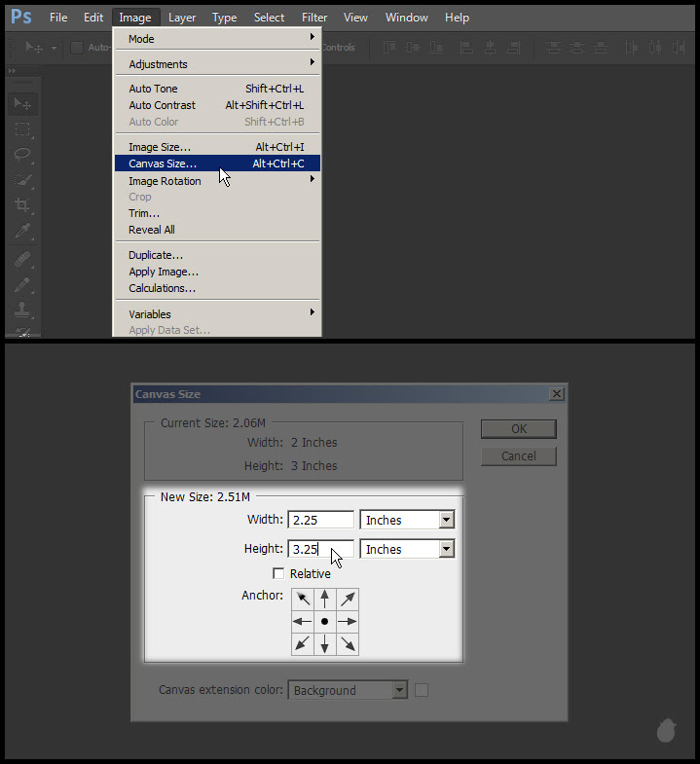
Task: Set anchor to the center dot
Action: click(324, 621)
